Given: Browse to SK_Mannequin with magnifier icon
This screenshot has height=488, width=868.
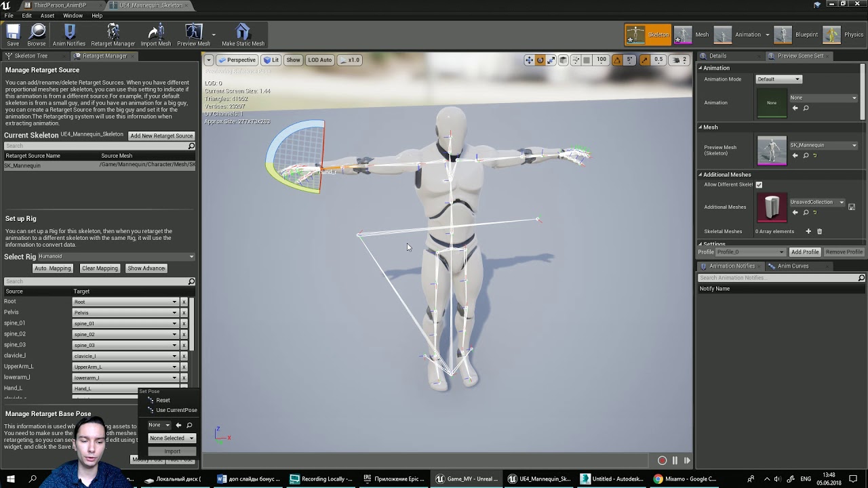Looking at the screenshot, I should click(x=806, y=155).
